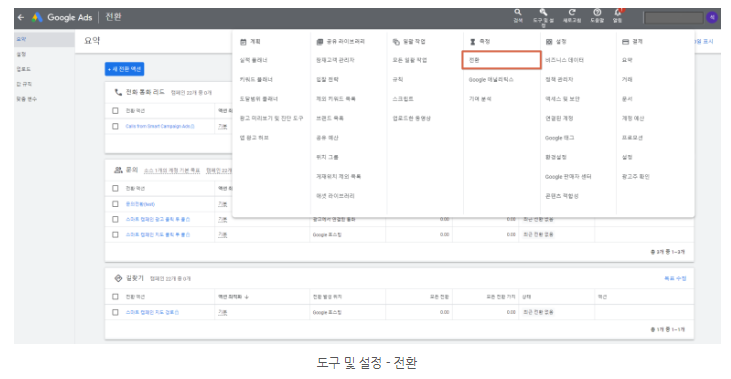
Task: Open 스마트 캠페인 지도 길찾기 link
Action: 152,312
